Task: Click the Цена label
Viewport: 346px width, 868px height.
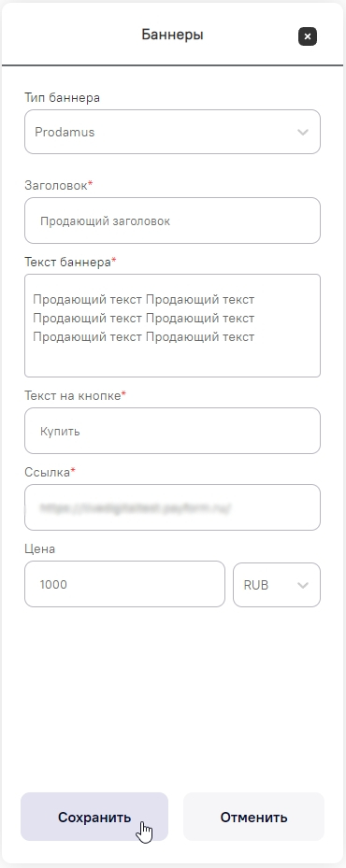Action: tap(40, 549)
